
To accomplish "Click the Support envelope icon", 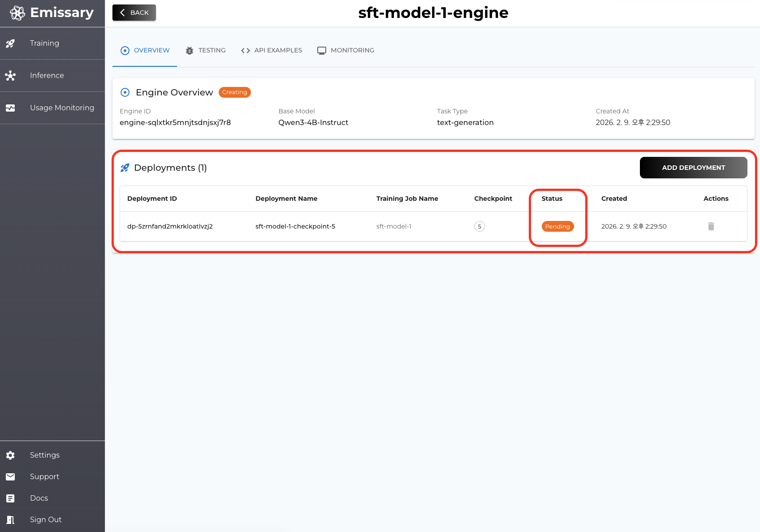I will coord(10,477).
